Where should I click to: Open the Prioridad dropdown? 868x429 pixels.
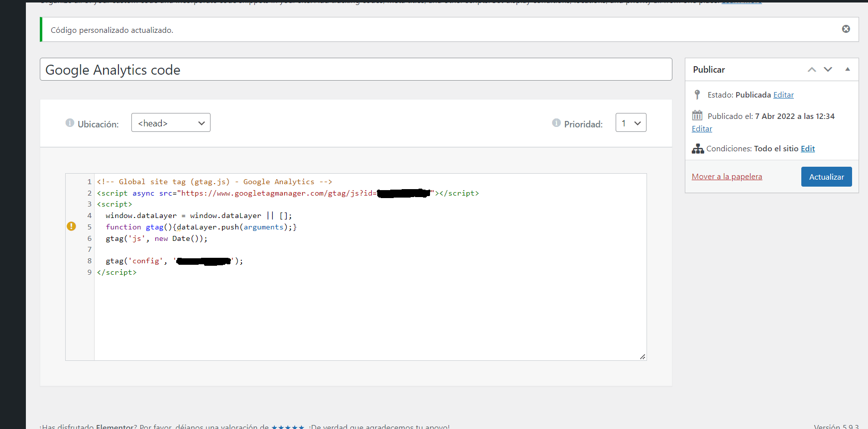(631, 123)
